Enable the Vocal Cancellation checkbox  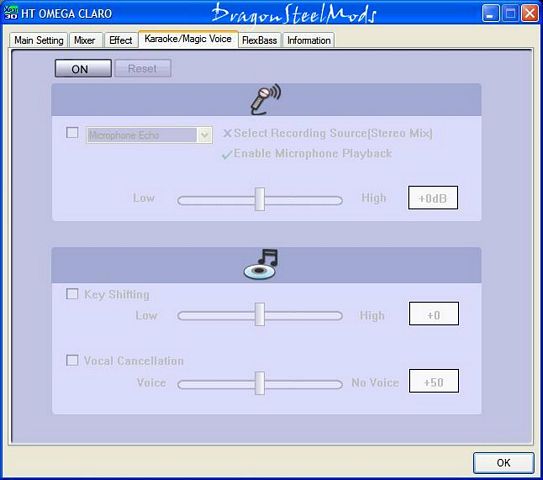[x=72, y=360]
